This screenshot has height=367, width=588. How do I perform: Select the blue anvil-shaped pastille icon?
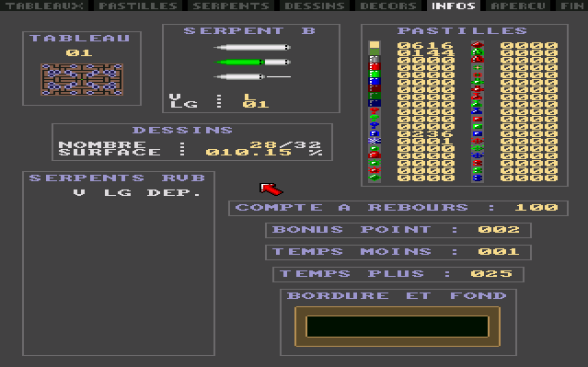pos(478,110)
